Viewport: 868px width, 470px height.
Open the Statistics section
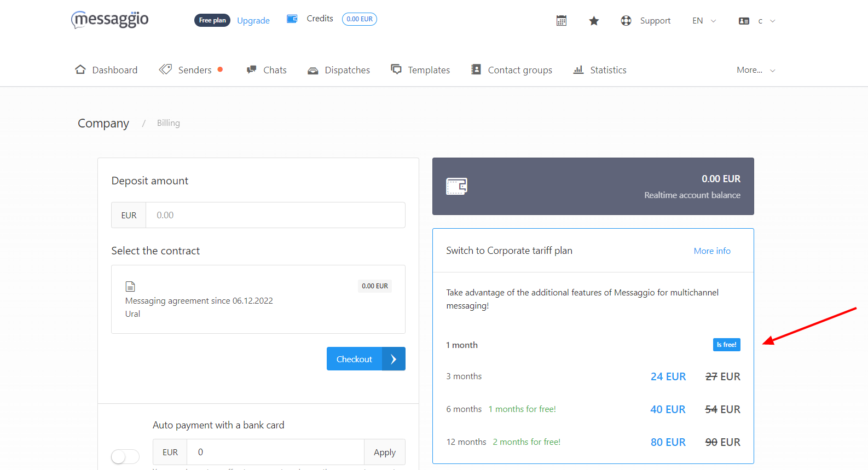pyautogui.click(x=600, y=70)
